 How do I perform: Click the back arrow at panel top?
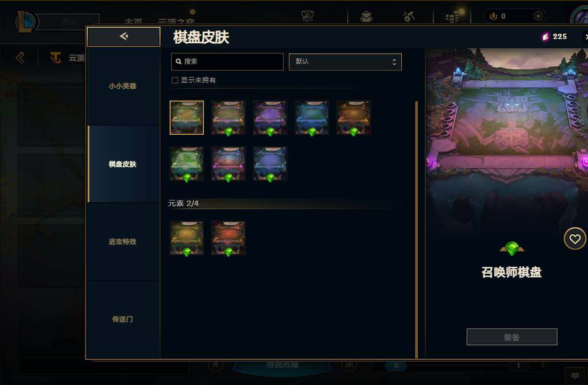pos(124,36)
